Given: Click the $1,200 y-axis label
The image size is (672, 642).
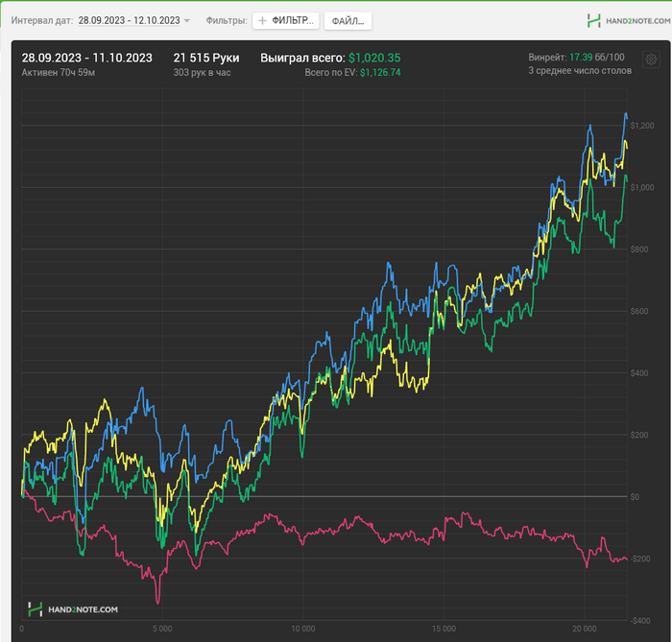Looking at the screenshot, I should [x=642, y=126].
